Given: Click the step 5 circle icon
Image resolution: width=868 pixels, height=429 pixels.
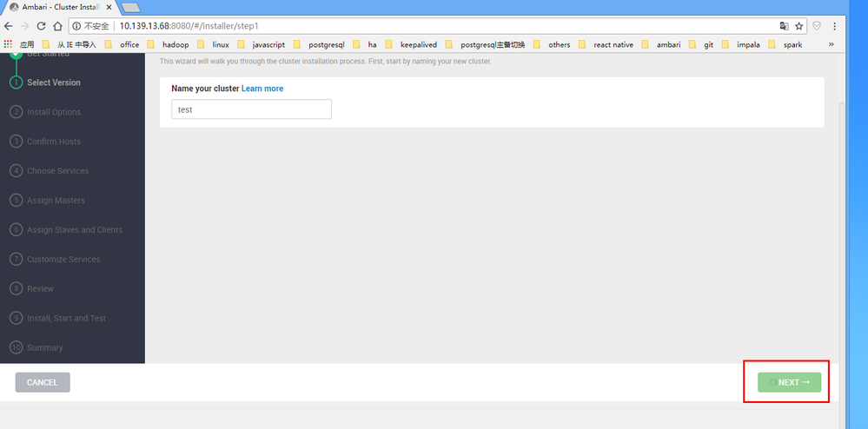Looking at the screenshot, I should pyautogui.click(x=16, y=201).
